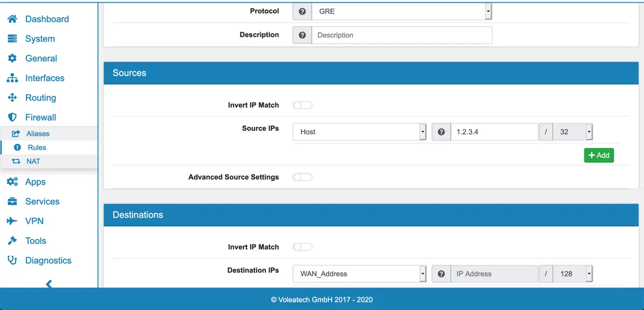This screenshot has height=310, width=644.
Task: Click into the Description text field
Action: (x=401, y=35)
